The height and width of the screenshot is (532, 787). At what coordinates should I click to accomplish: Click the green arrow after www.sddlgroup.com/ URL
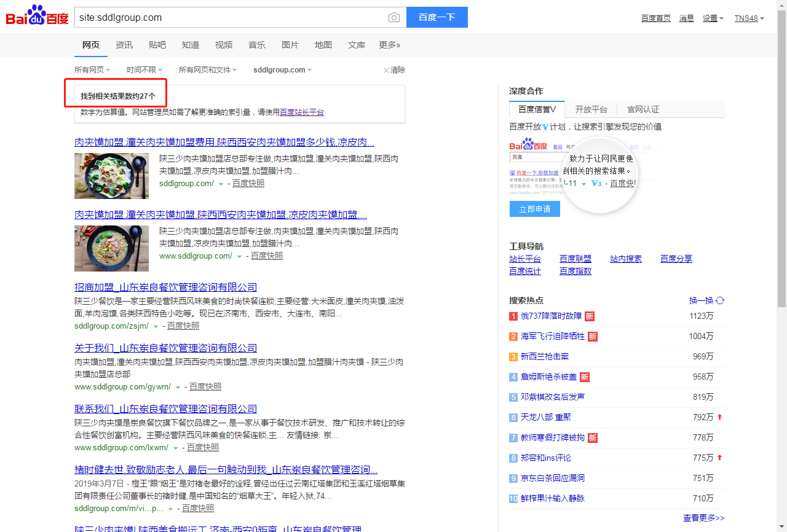[239, 256]
